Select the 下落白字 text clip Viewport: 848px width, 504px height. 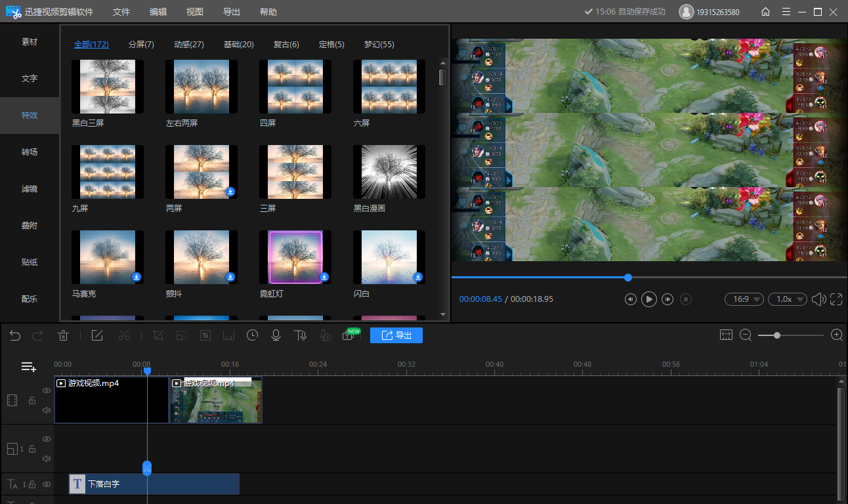tap(154, 484)
